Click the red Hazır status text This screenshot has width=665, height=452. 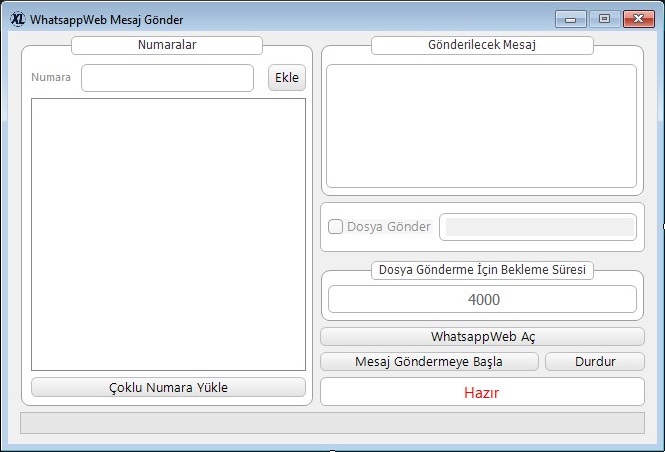pyautogui.click(x=481, y=393)
